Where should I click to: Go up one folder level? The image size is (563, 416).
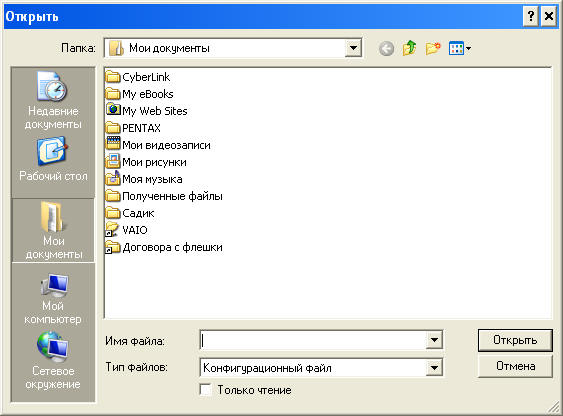tap(409, 48)
